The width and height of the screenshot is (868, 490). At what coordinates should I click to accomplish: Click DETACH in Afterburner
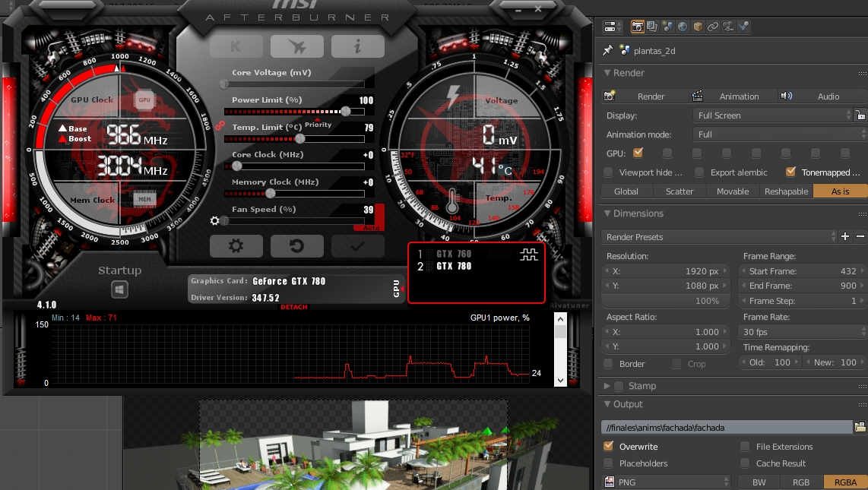(294, 307)
